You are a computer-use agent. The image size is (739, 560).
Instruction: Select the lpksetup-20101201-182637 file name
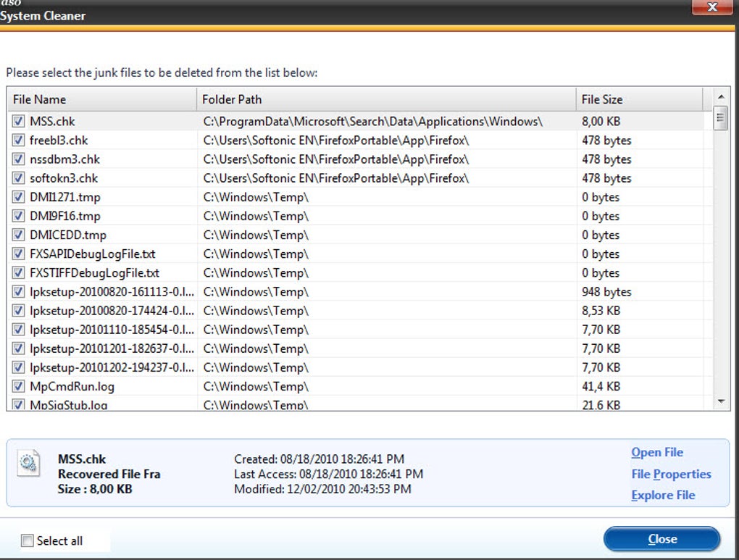click(x=112, y=348)
